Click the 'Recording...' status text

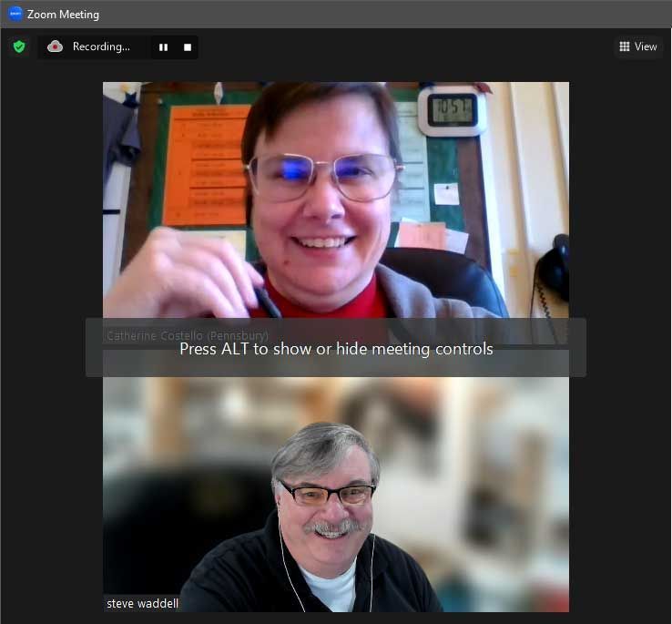(101, 46)
